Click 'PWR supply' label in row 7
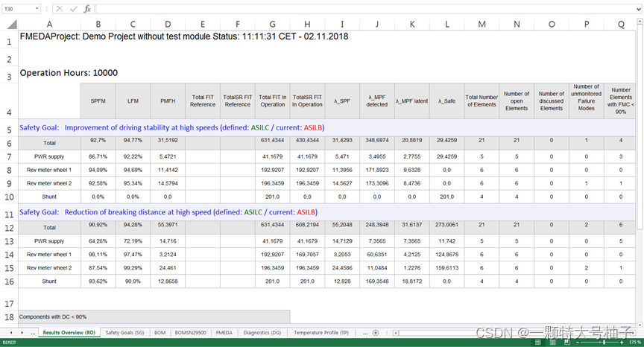Viewport: 644px width, 347px height. (49, 156)
